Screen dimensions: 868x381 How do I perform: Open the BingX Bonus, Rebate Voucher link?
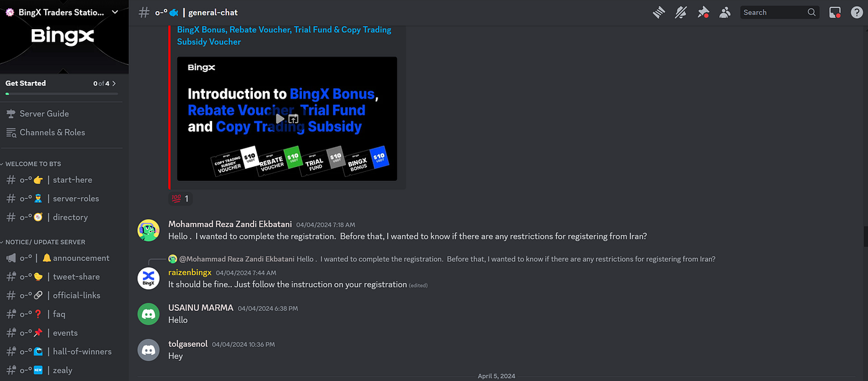pos(284,35)
